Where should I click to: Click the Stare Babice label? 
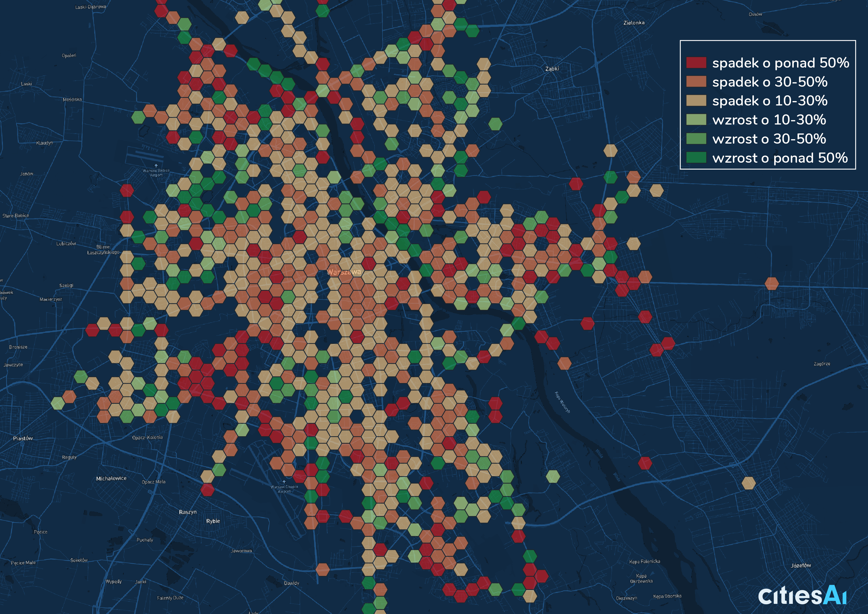click(x=16, y=215)
